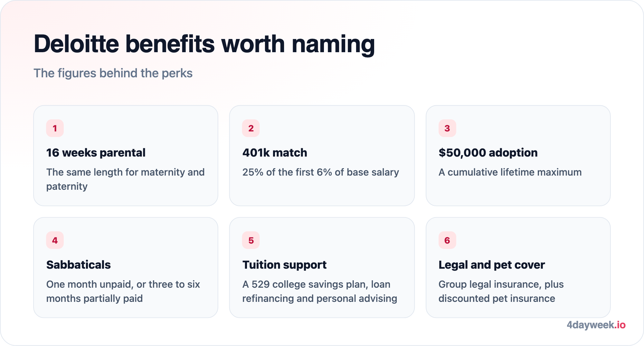Click the Deloitte benefits worth naming headline
This screenshot has height=346, width=644.
tap(204, 44)
